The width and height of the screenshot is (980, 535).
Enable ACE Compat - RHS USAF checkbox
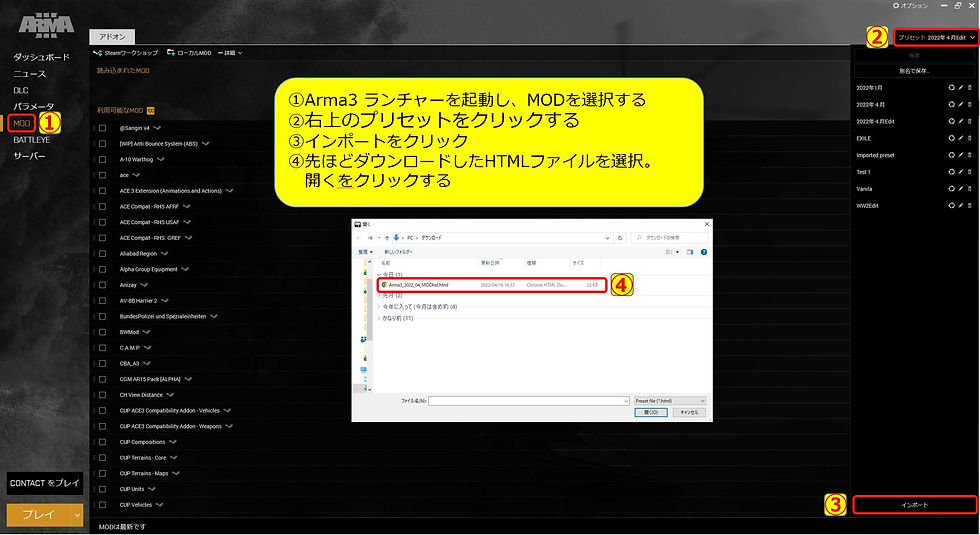point(102,222)
